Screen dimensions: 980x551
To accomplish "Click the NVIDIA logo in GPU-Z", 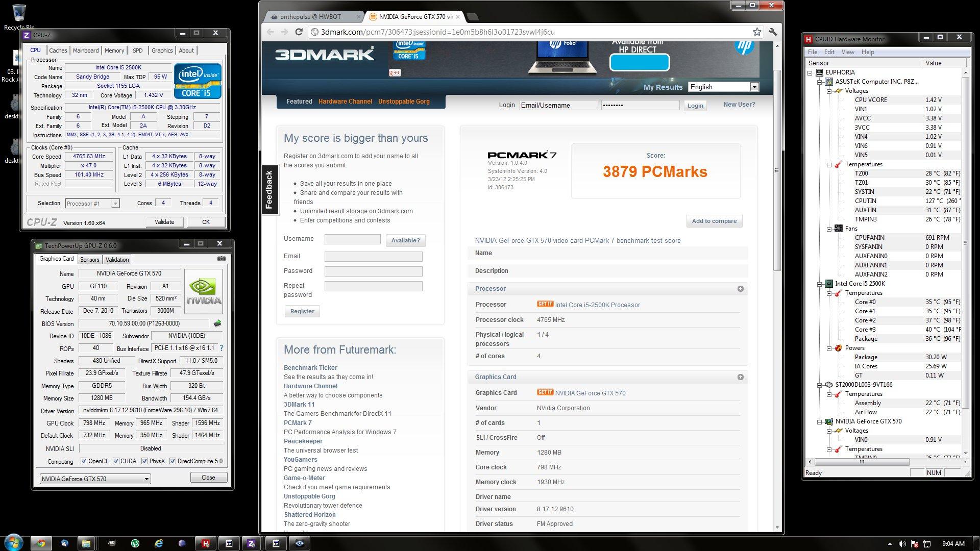I will (203, 291).
